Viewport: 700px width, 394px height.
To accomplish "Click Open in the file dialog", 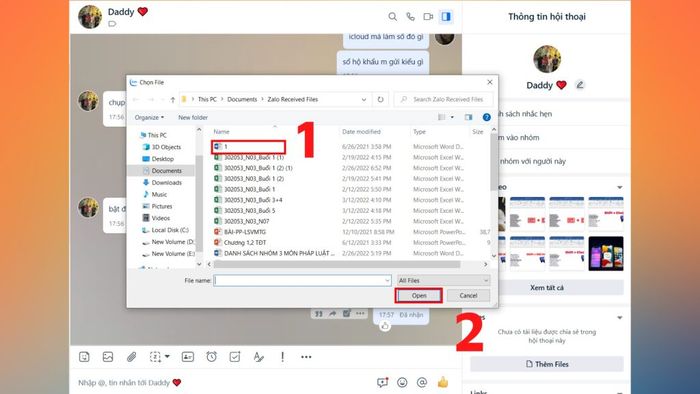I will click(419, 295).
